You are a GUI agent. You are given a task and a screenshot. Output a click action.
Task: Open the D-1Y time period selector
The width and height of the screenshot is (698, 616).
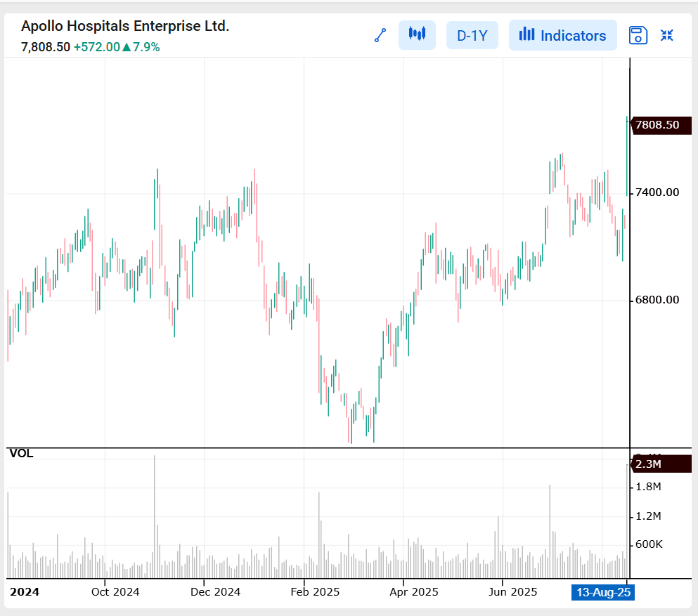point(472,35)
